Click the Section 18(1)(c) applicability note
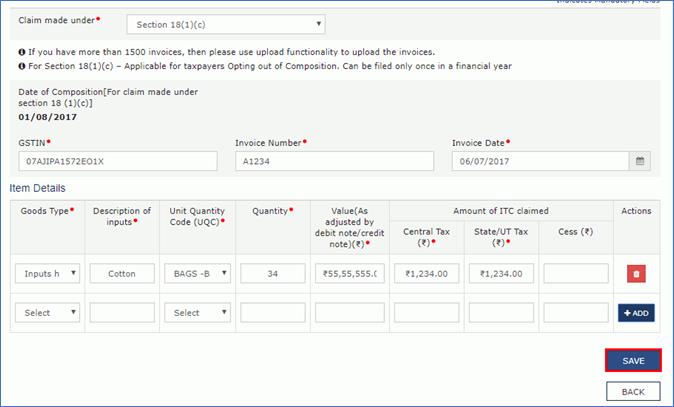This screenshot has height=407, width=674. 265,66
